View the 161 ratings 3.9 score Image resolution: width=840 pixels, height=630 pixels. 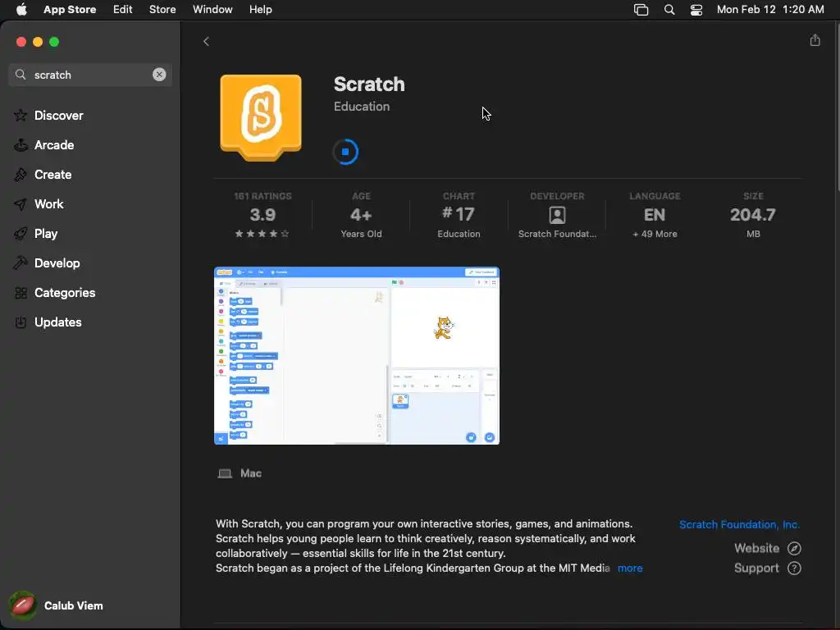click(x=262, y=214)
